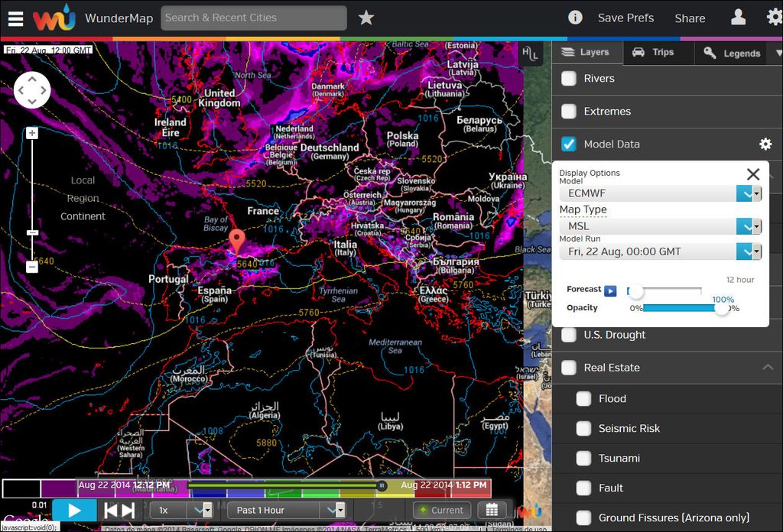783x532 pixels.
Task: Enable the Rivers layer checkbox
Action: tap(569, 79)
